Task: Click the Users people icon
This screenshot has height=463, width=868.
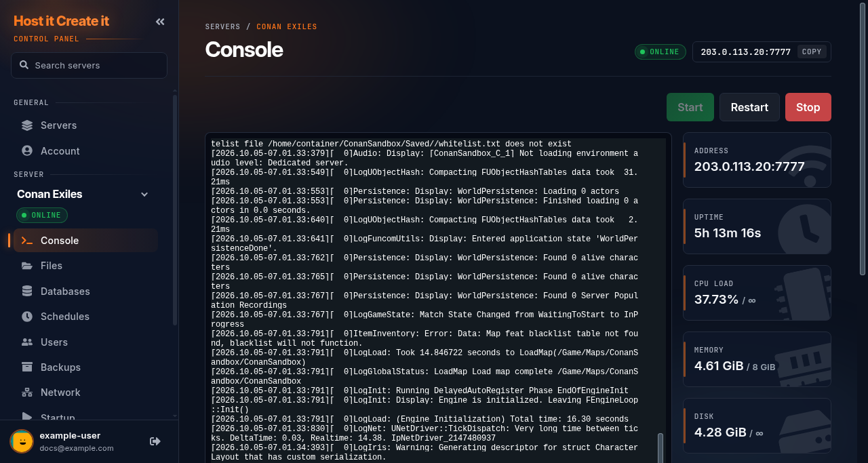Action: (27, 342)
